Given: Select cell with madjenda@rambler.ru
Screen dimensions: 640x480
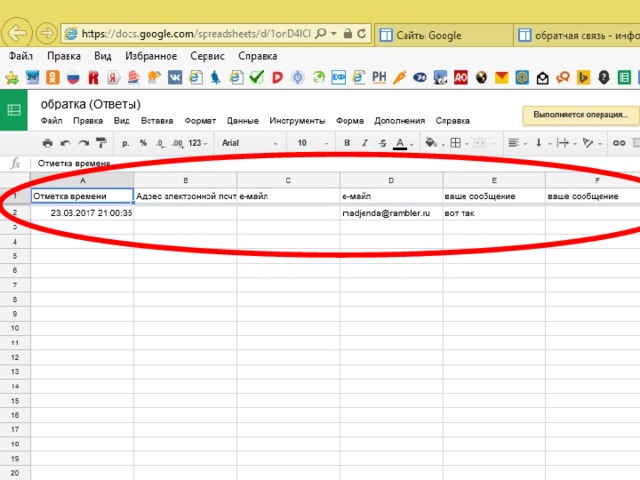Looking at the screenshot, I should (x=391, y=213).
